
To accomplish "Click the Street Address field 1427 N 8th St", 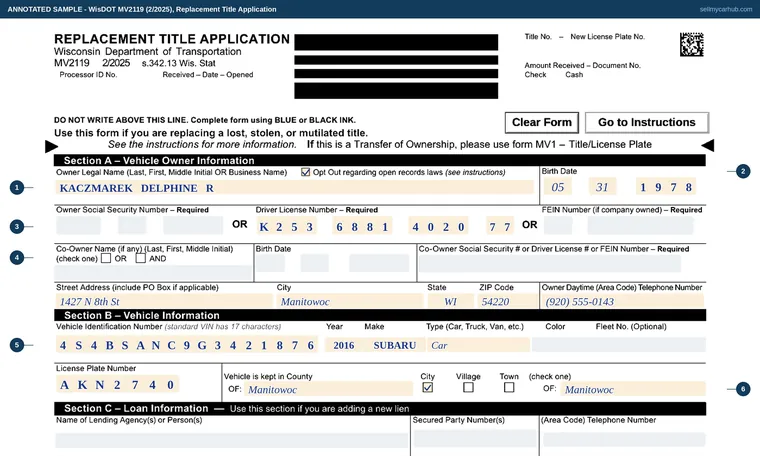I will (x=164, y=301).
